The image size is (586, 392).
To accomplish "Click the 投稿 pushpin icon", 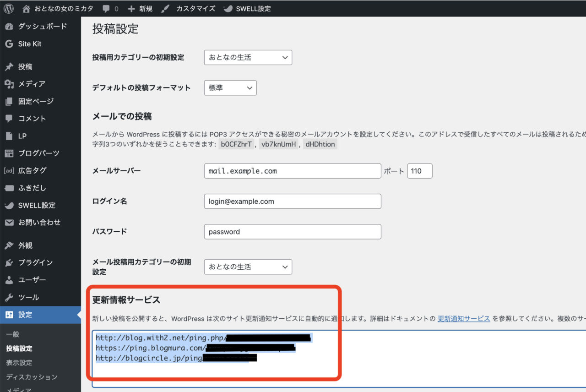I will pyautogui.click(x=9, y=67).
